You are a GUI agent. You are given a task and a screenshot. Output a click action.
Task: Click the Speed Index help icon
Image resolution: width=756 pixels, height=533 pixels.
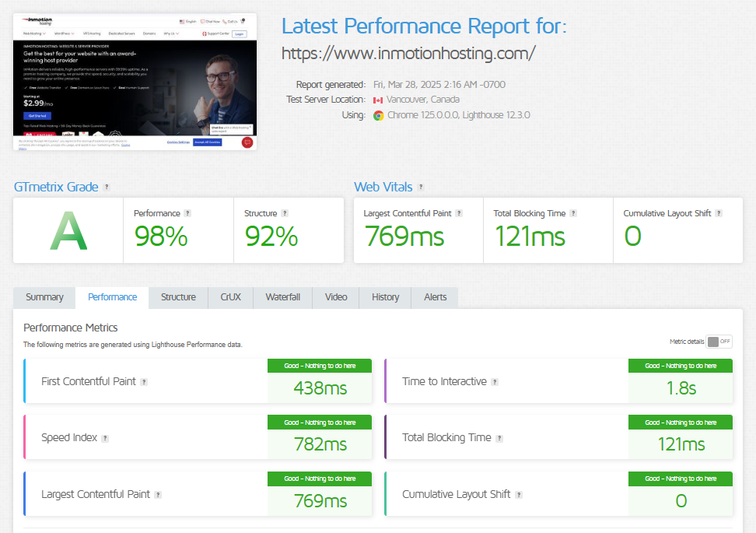[x=105, y=438]
